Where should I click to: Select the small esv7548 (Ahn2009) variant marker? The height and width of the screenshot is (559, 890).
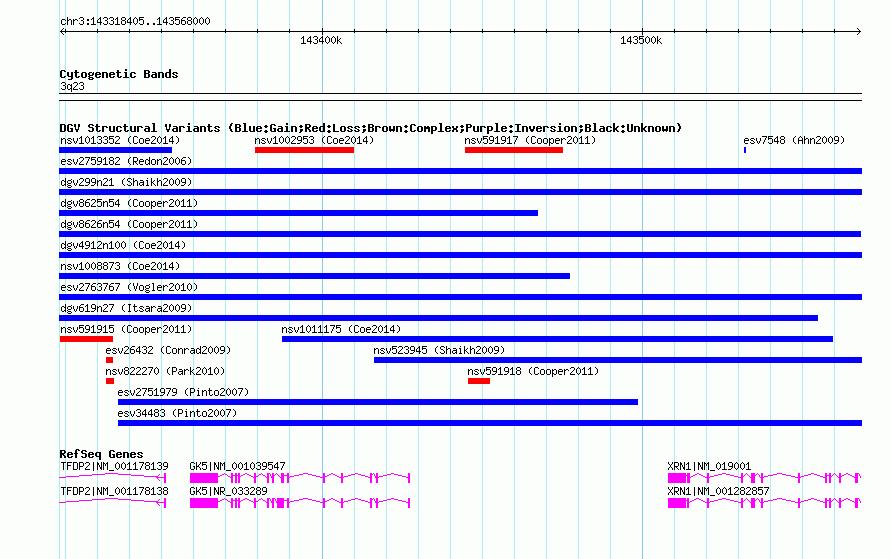point(745,150)
